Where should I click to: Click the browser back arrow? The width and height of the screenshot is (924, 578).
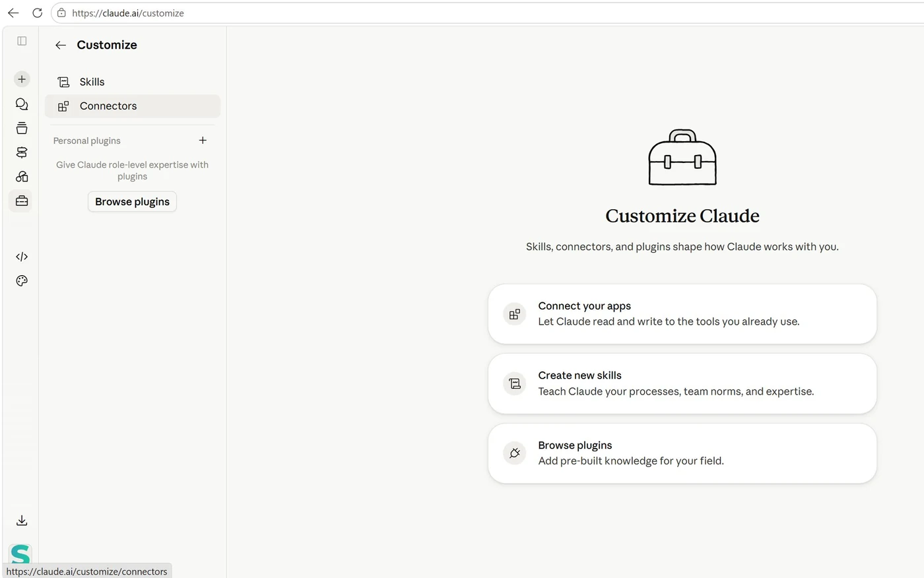(x=13, y=13)
